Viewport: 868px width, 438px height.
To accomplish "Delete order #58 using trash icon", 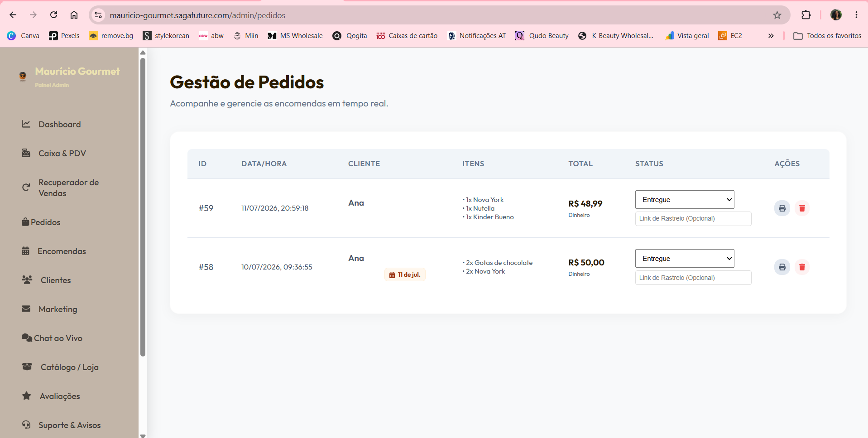I will pyautogui.click(x=802, y=267).
